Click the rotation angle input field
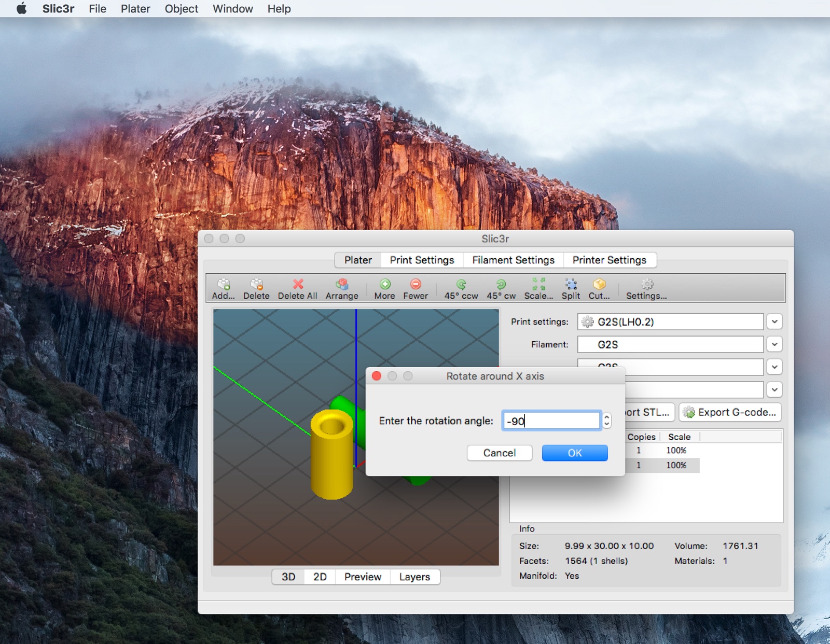The height and width of the screenshot is (644, 830). pos(551,421)
